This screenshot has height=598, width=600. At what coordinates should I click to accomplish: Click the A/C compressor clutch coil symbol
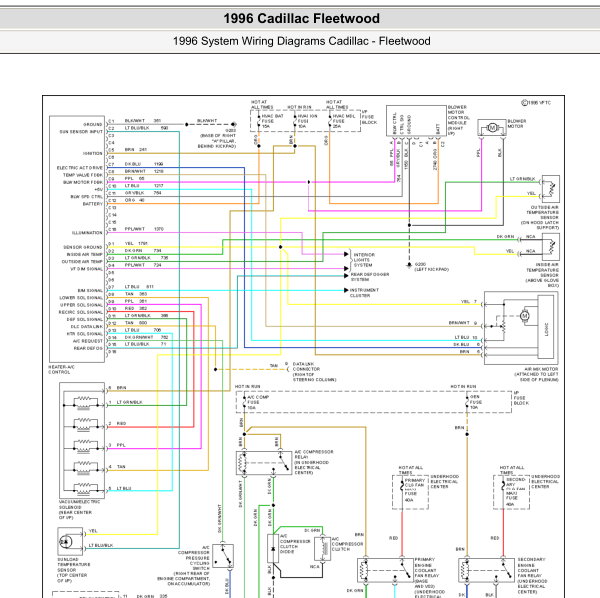coord(322,549)
